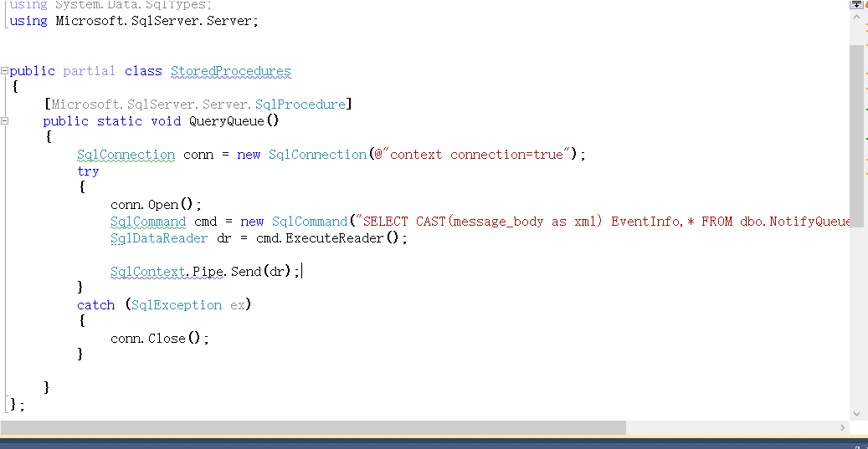Click the "context connection=true" string
The width and height of the screenshot is (868, 449).
point(476,155)
